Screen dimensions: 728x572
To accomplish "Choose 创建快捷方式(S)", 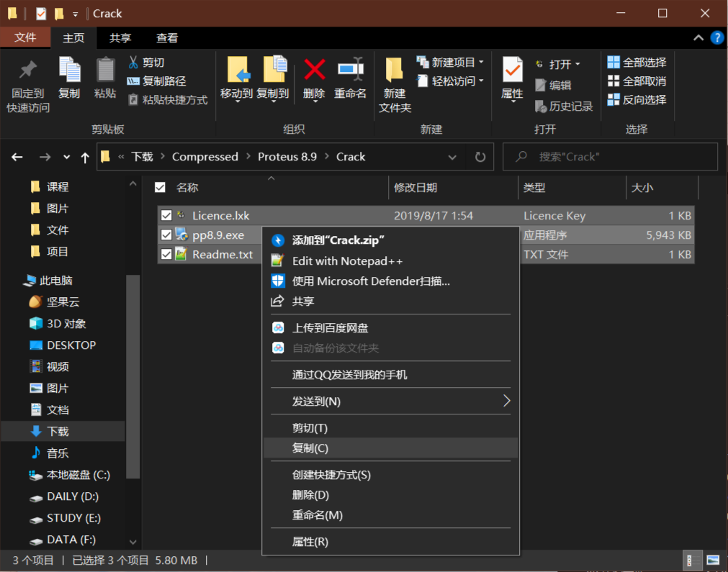I will click(391, 475).
